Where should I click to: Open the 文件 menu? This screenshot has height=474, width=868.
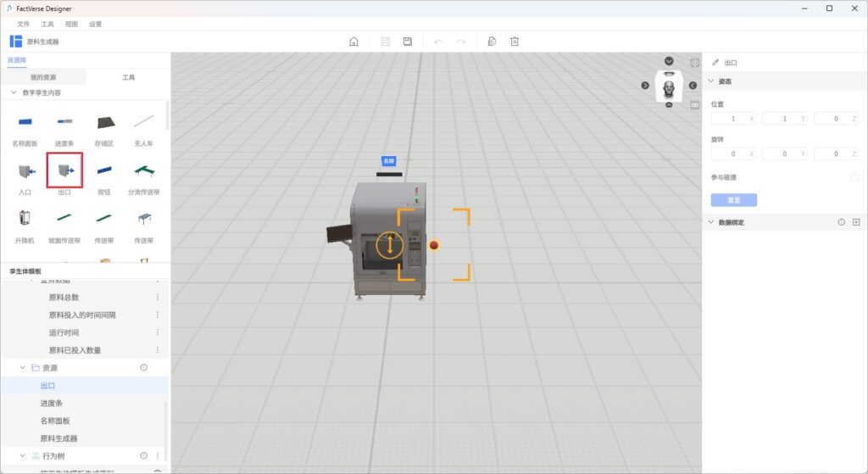point(23,25)
